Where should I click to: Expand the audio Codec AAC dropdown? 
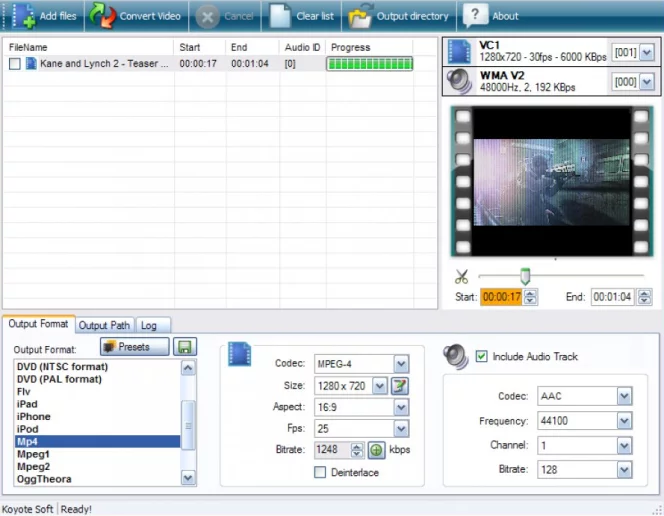[624, 396]
